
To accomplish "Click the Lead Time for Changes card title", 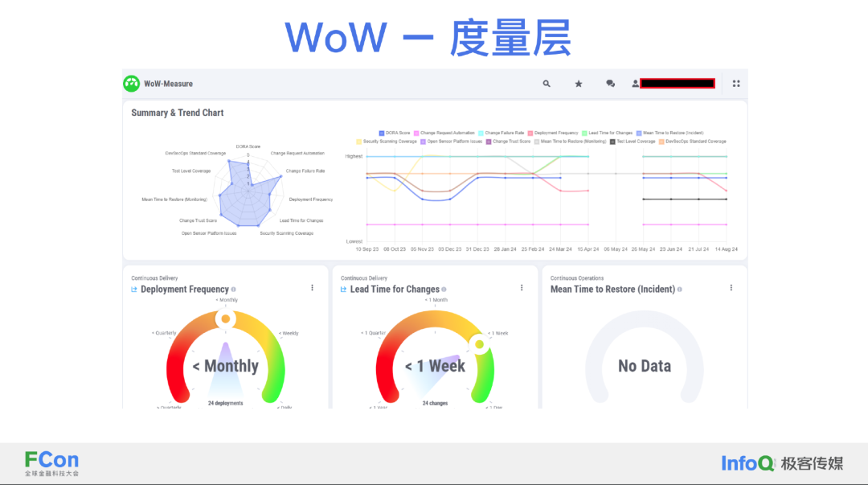I will point(395,290).
